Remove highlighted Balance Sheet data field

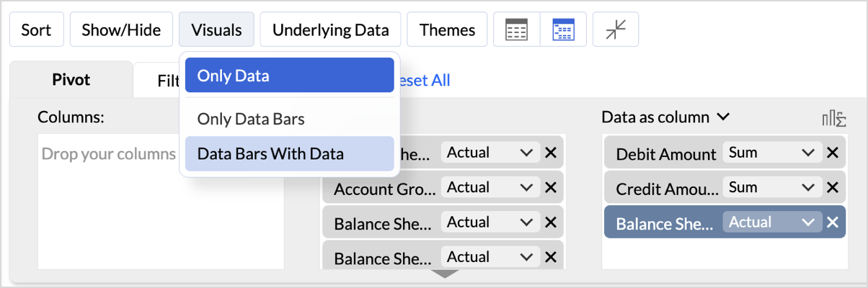832,222
